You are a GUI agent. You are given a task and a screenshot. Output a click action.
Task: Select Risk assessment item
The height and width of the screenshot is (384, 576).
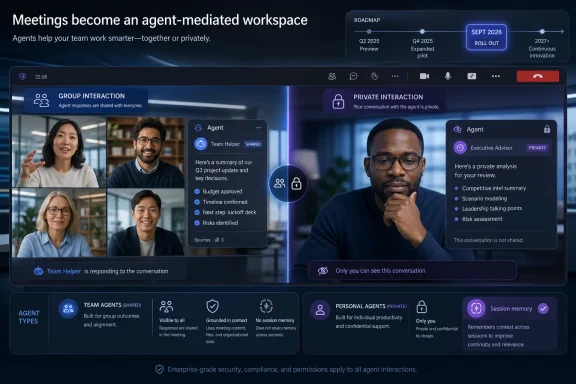[x=478, y=219]
